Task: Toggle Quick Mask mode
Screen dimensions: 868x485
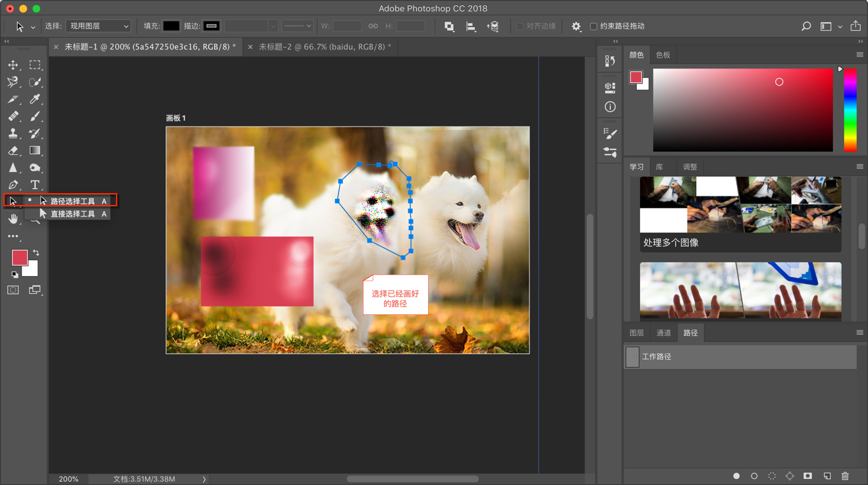Action: (x=13, y=290)
